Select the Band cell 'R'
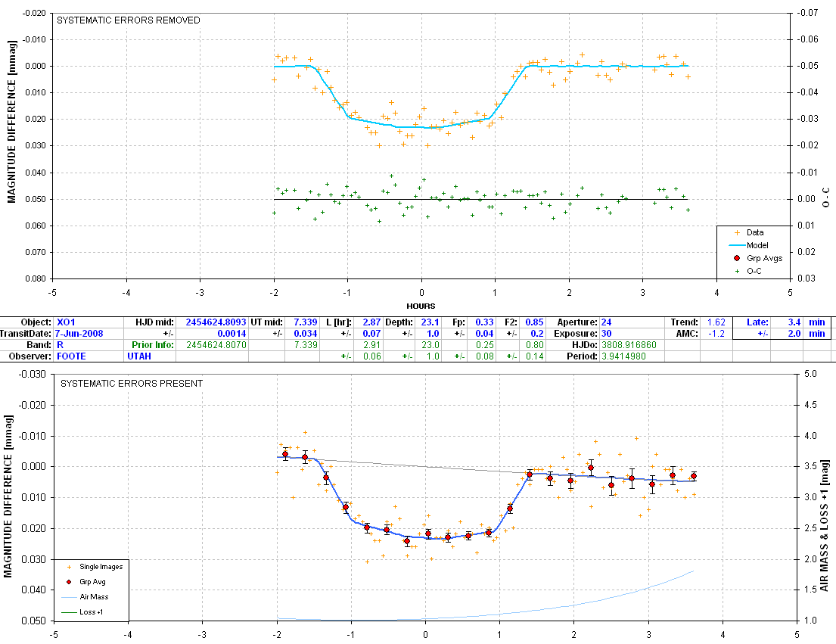This screenshot has width=836, height=644. coord(60,345)
